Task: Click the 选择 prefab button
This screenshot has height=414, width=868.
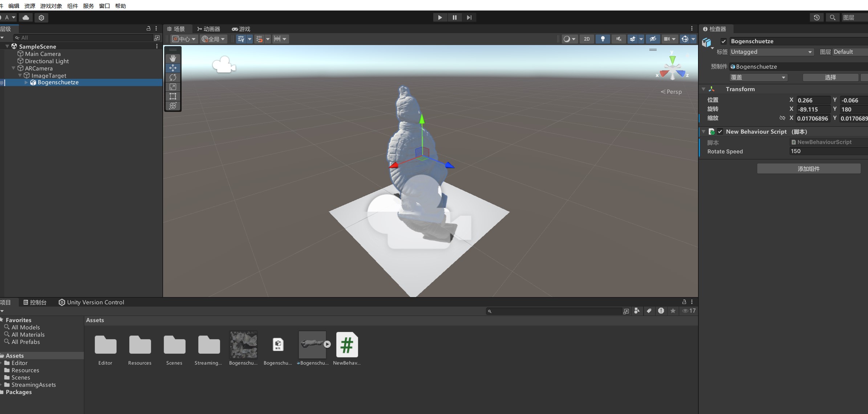Action: (x=830, y=77)
